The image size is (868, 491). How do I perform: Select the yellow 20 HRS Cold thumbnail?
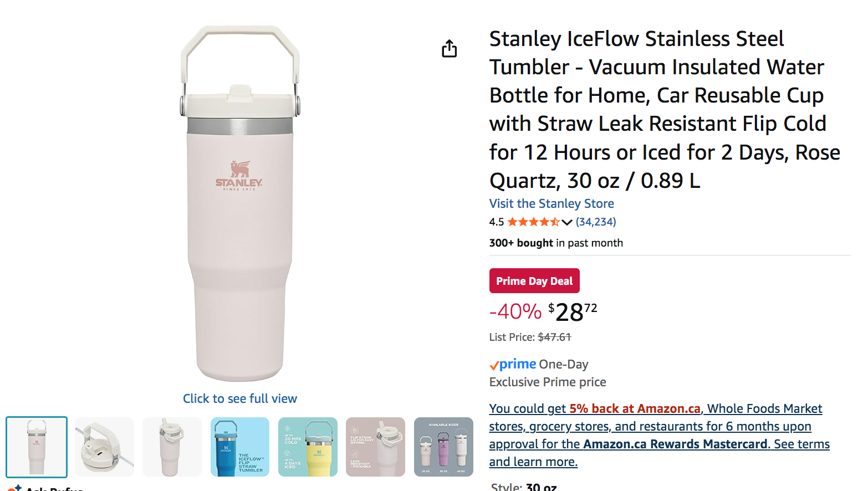click(308, 447)
